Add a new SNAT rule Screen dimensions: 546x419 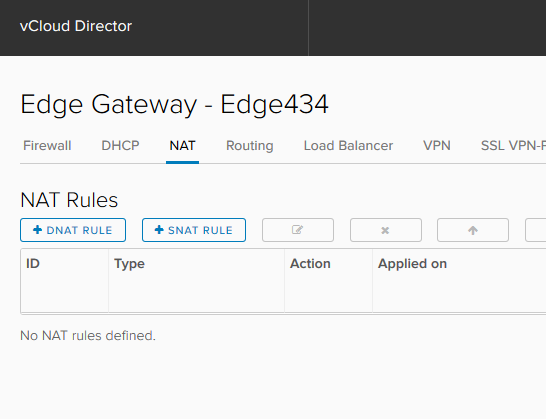(x=194, y=230)
